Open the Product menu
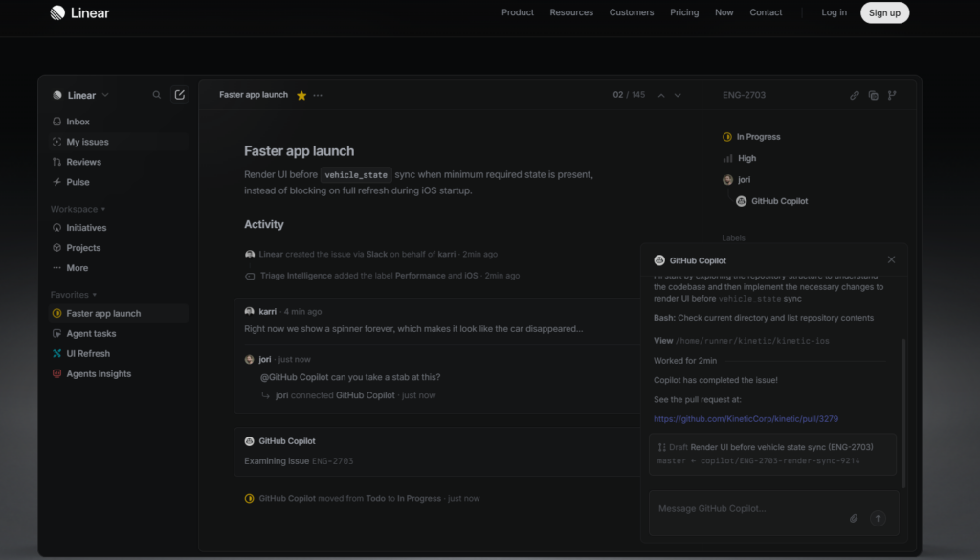 [518, 12]
